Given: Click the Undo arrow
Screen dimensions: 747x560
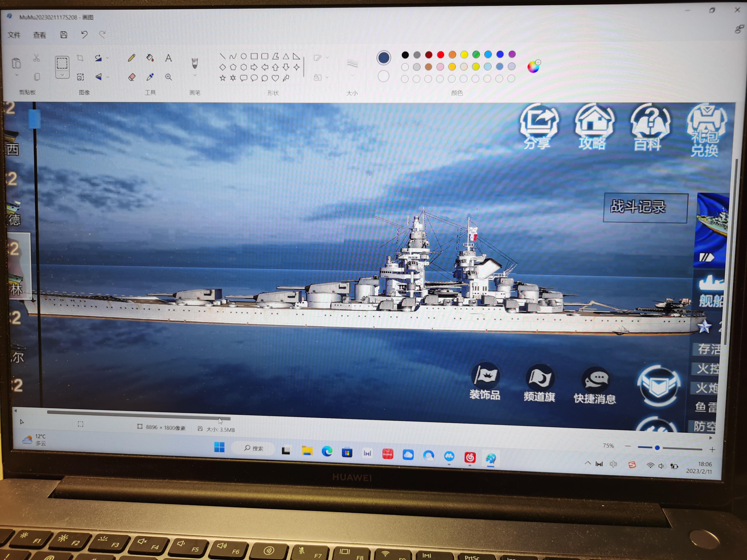Looking at the screenshot, I should pyautogui.click(x=84, y=34).
